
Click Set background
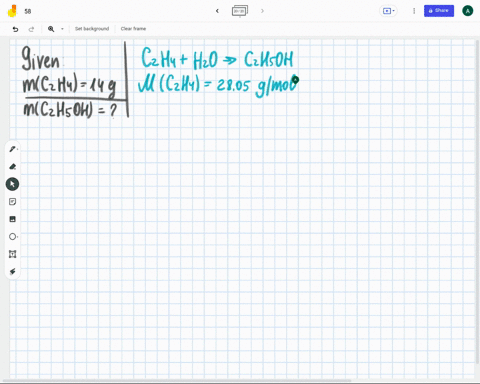click(x=92, y=29)
